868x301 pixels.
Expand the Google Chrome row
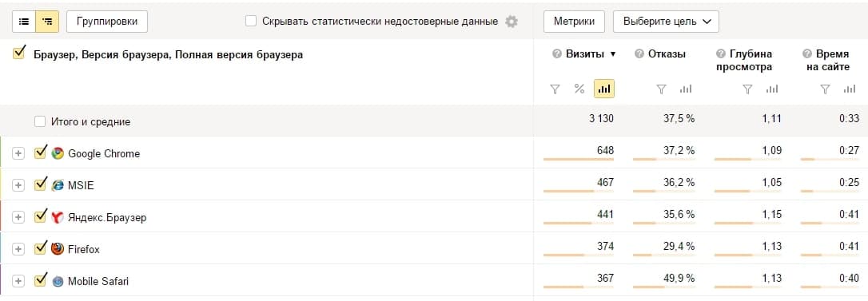point(18,153)
